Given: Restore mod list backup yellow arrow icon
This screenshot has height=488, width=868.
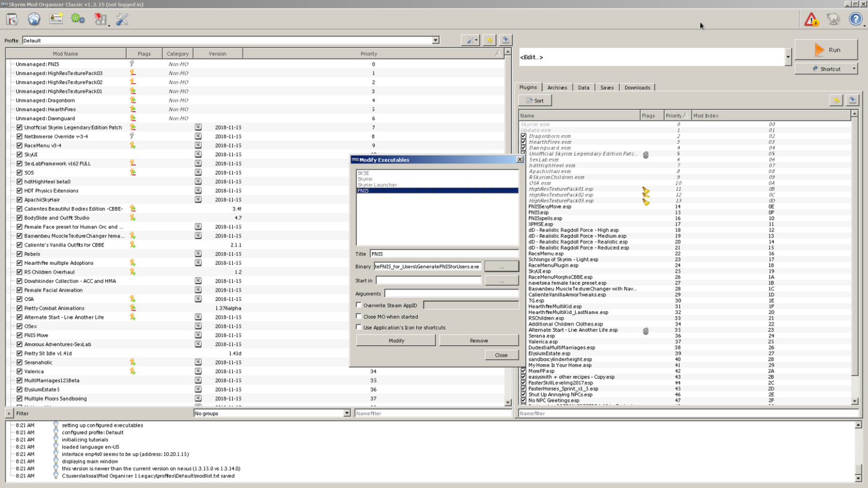Looking at the screenshot, I should [x=489, y=40].
